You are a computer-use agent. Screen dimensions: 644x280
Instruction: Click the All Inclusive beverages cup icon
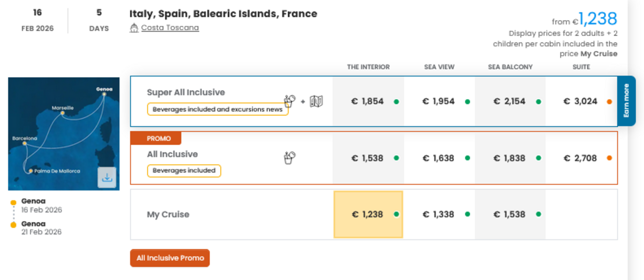click(x=289, y=158)
